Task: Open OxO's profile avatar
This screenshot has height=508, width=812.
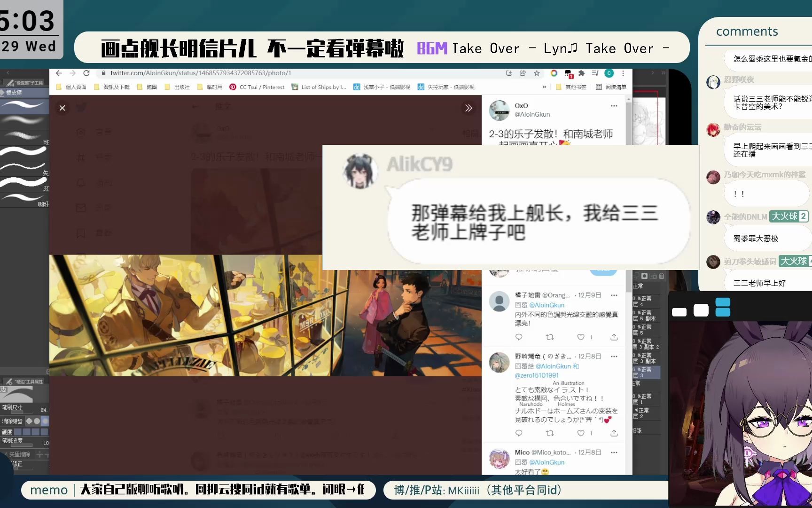Action: coord(499,111)
